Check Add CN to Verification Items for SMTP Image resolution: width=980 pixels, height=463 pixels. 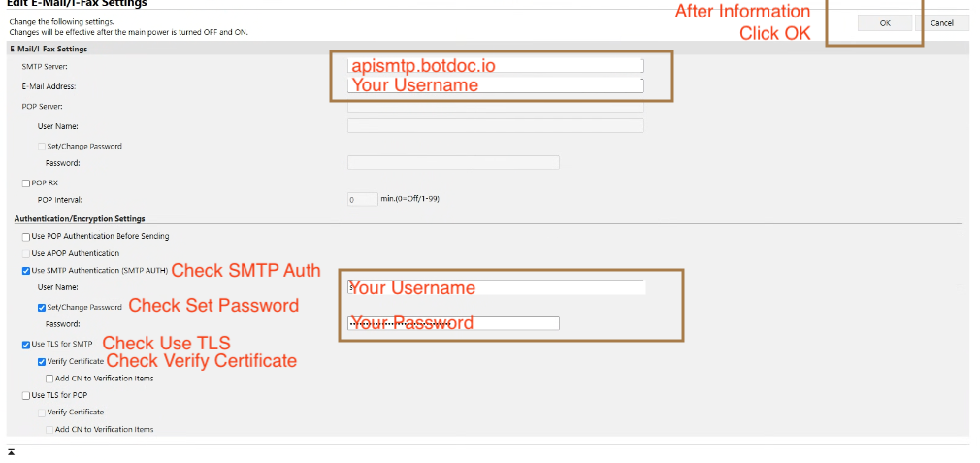pyautogui.click(x=49, y=379)
